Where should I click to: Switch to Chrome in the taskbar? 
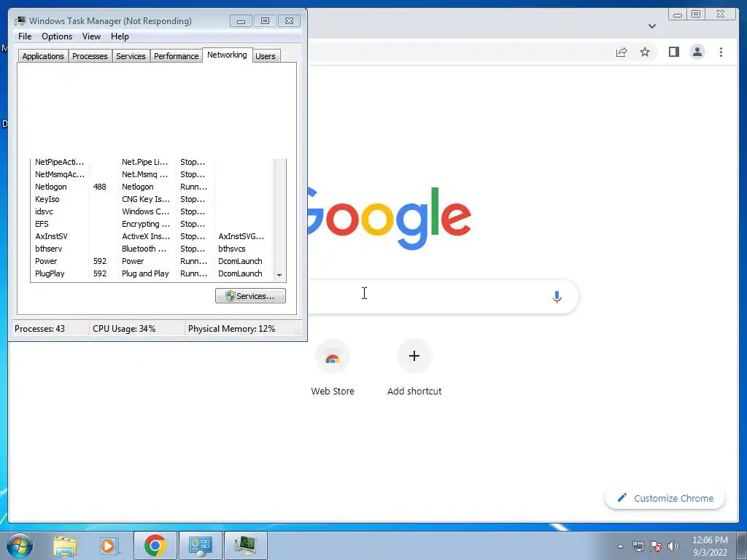(x=155, y=545)
